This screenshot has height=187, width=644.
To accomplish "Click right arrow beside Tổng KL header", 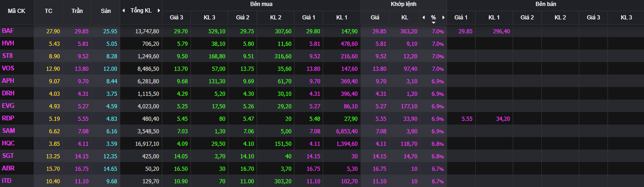I will pyautogui.click(x=158, y=10).
